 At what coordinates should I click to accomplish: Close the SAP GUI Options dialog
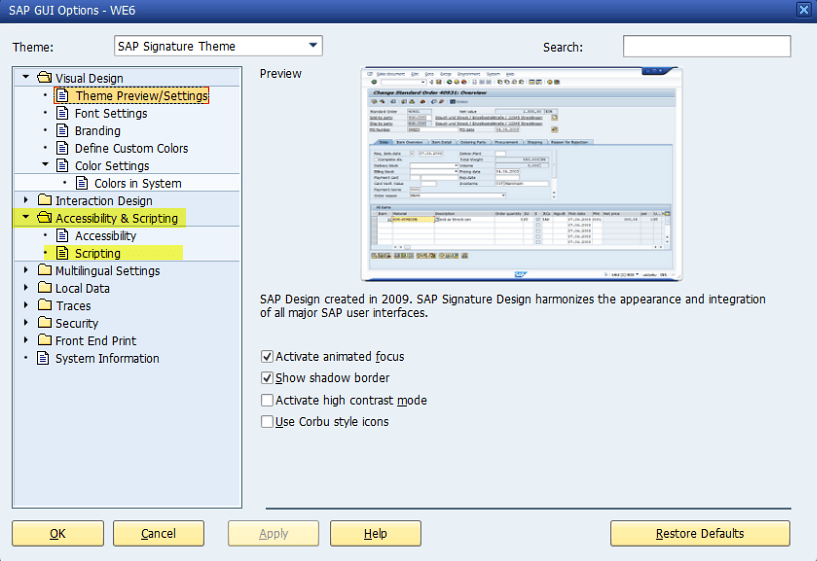(803, 10)
